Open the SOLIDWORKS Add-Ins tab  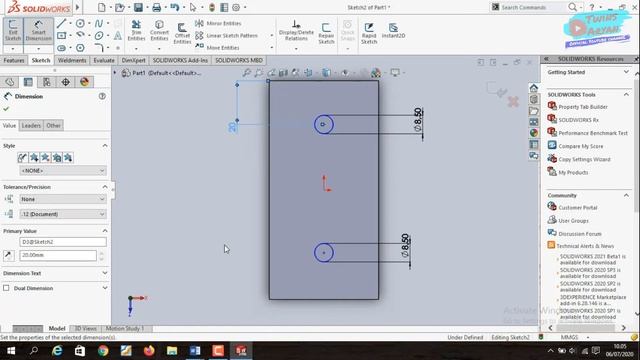180,60
